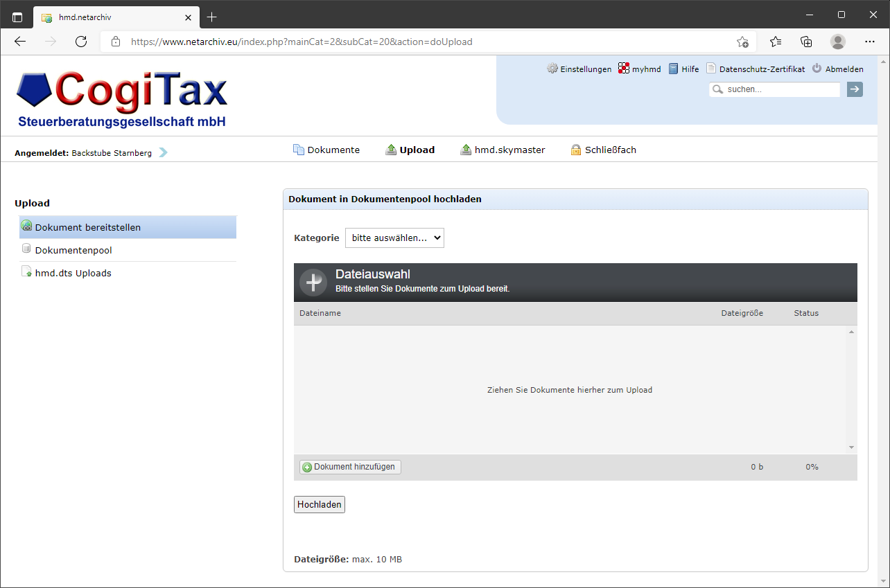The height and width of the screenshot is (588, 890).
Task: Click the green plus to add a Dokument
Action: 306,467
